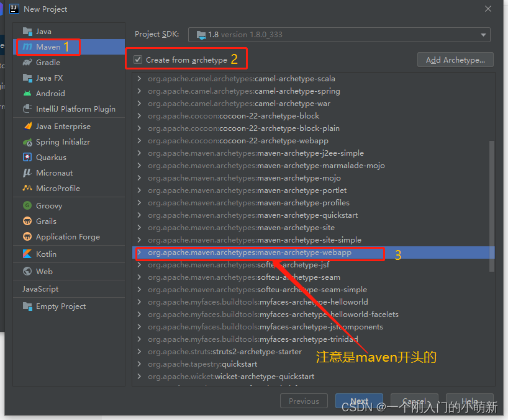
Task: Click the MicroProfile icon
Action: [27, 188]
